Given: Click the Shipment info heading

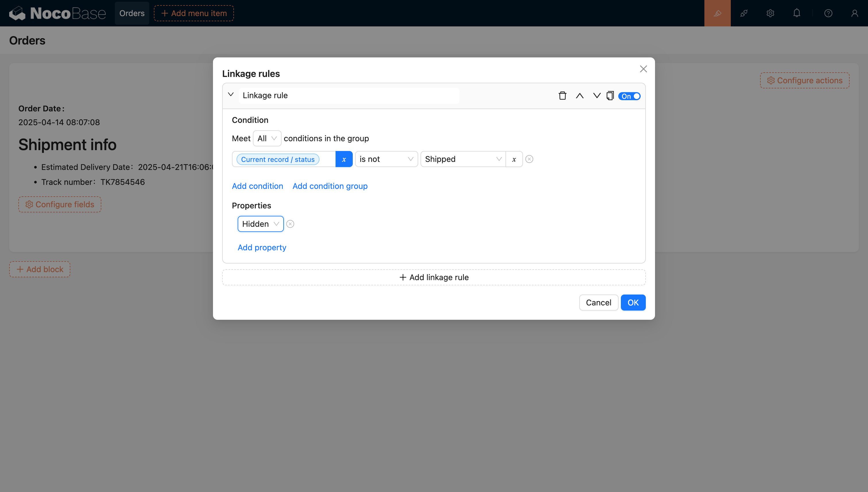Looking at the screenshot, I should [67, 145].
